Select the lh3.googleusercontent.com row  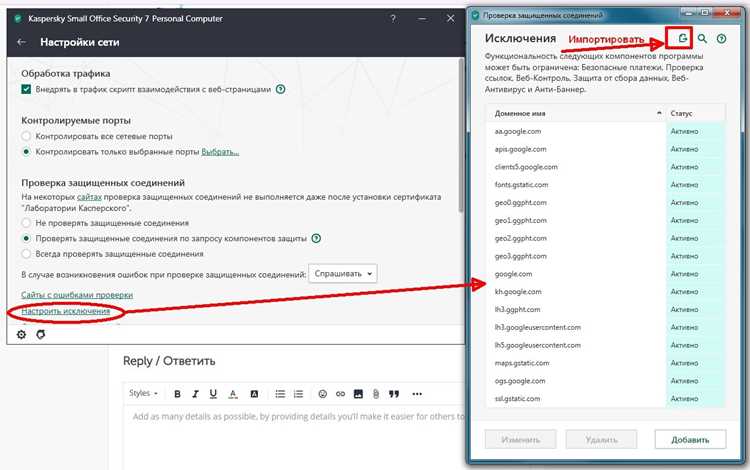tap(606, 328)
